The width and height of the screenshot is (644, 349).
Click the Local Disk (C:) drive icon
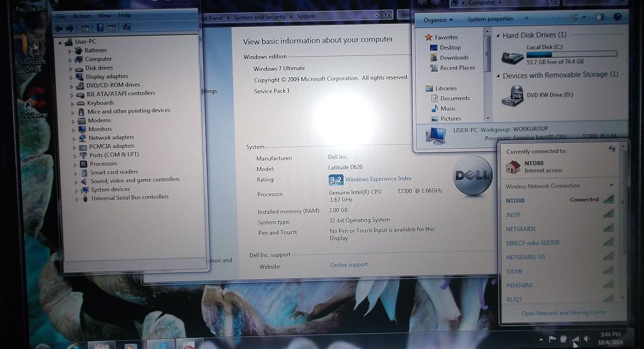[513, 56]
